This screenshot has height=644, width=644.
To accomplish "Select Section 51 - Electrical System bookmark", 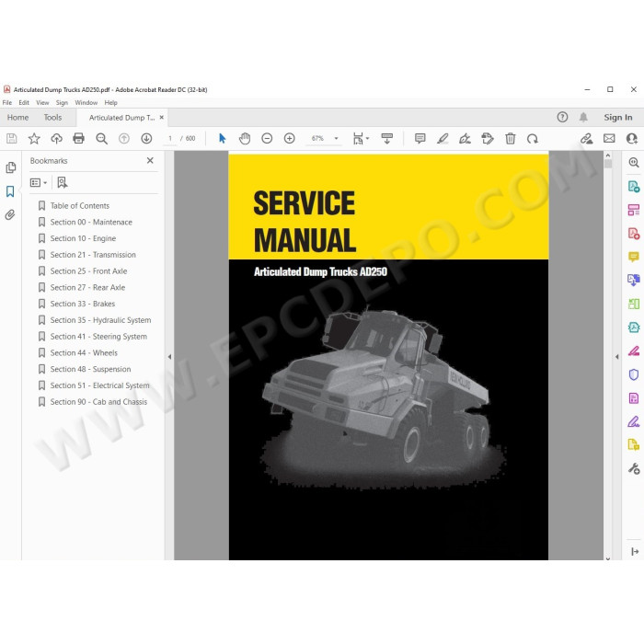I will pos(99,385).
